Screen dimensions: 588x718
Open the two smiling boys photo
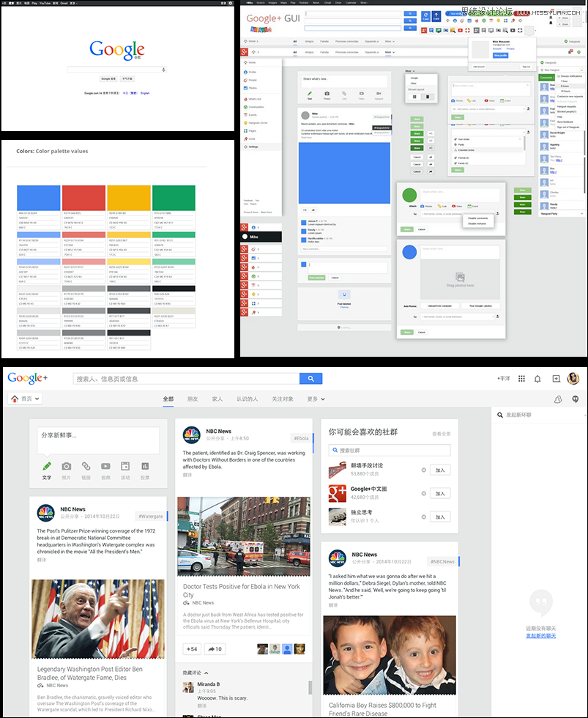(x=390, y=655)
